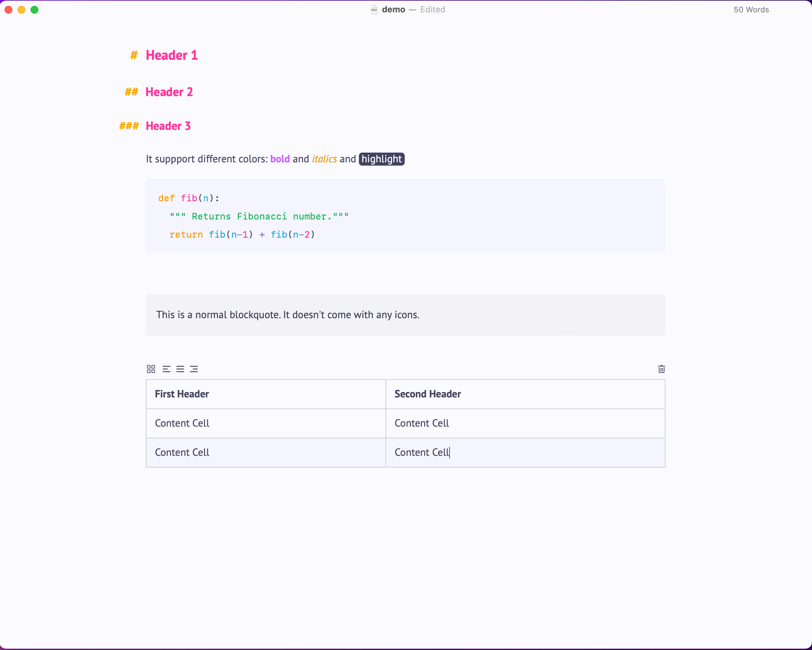Align table column center
Viewport: 812px width, 650px height.
180,369
